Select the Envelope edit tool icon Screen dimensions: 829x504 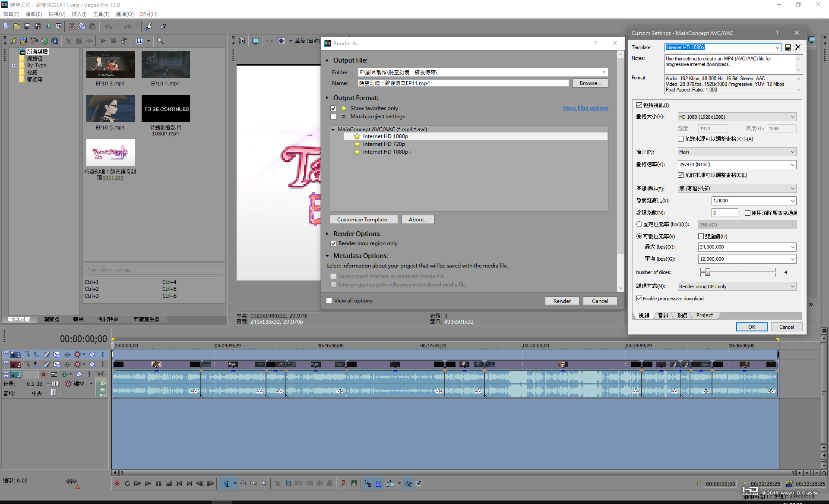tap(244, 484)
